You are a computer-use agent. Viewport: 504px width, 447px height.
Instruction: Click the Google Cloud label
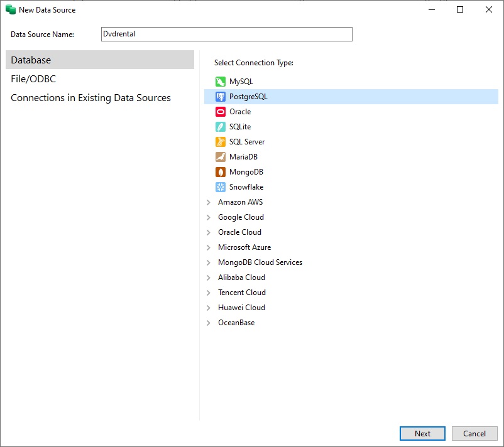click(x=241, y=217)
